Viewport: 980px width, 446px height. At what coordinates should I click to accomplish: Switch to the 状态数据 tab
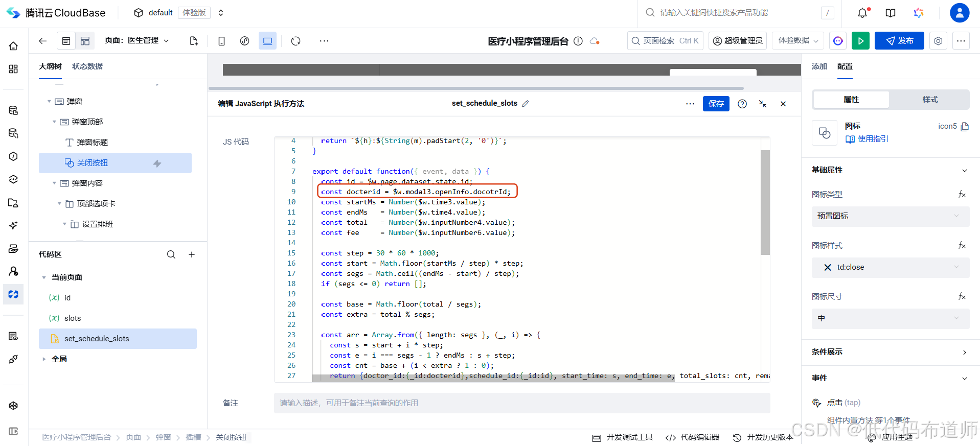(87, 66)
